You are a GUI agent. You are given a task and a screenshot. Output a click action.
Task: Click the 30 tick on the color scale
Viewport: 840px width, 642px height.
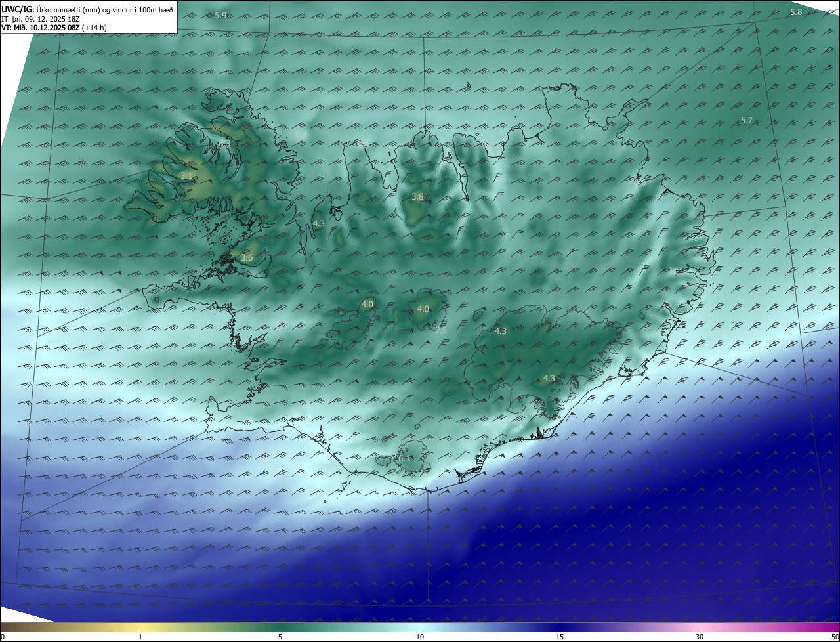click(x=700, y=637)
